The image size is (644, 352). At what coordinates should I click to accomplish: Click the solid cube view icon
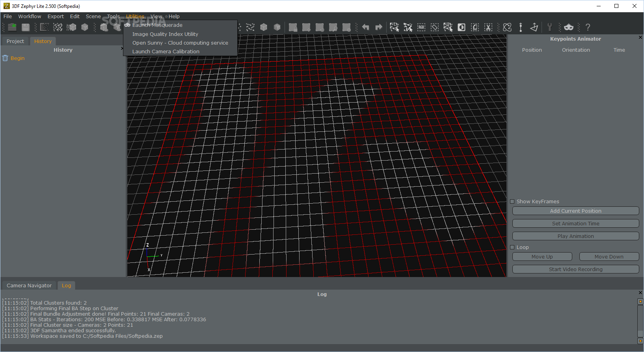click(x=264, y=27)
